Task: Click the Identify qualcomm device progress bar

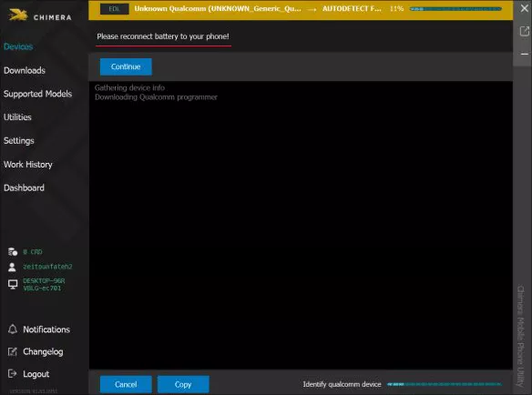Action: coord(445,384)
